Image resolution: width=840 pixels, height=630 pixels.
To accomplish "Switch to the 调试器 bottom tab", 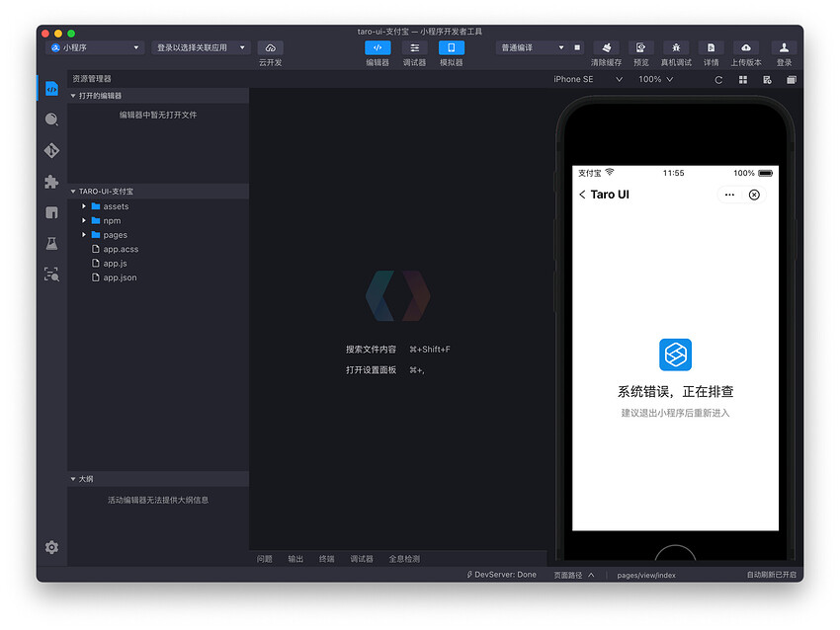I will coord(362,559).
